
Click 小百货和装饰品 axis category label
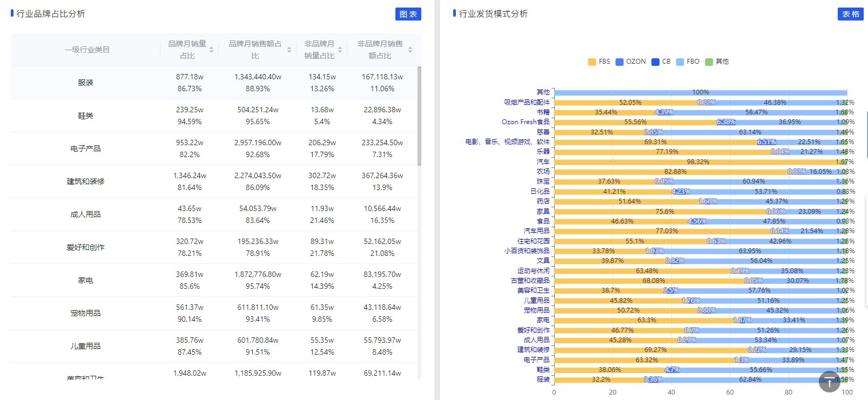527,251
